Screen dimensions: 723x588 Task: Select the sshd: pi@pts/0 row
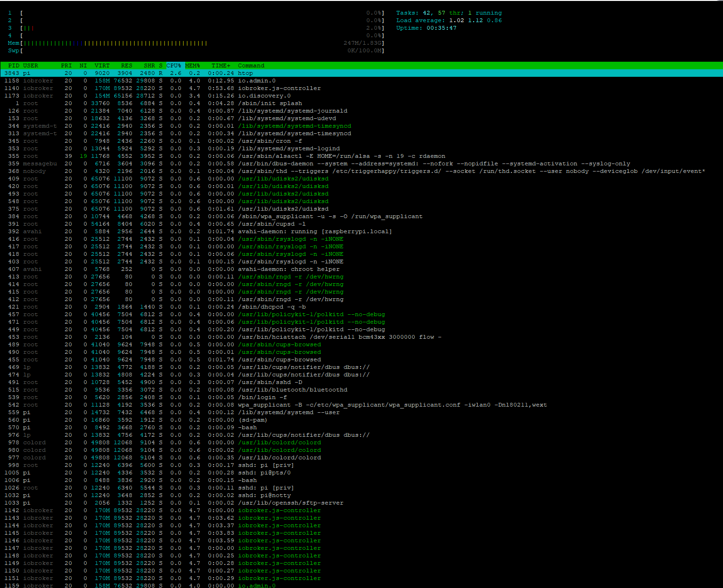point(361,473)
